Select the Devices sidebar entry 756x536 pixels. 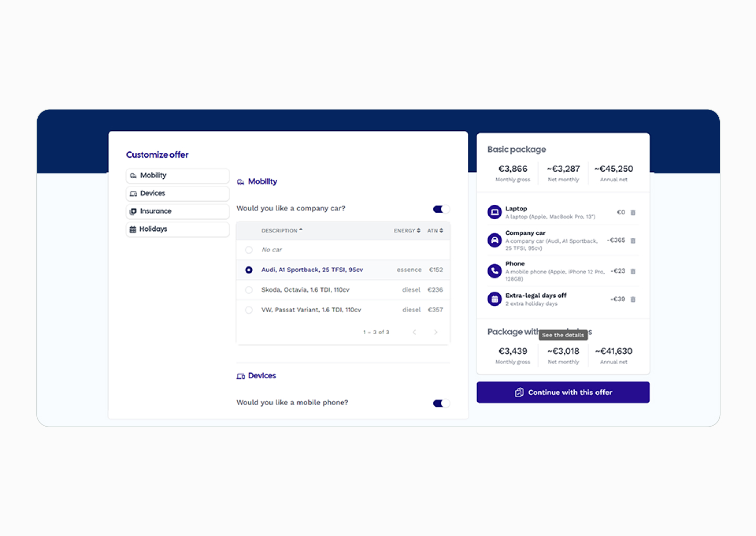(177, 193)
